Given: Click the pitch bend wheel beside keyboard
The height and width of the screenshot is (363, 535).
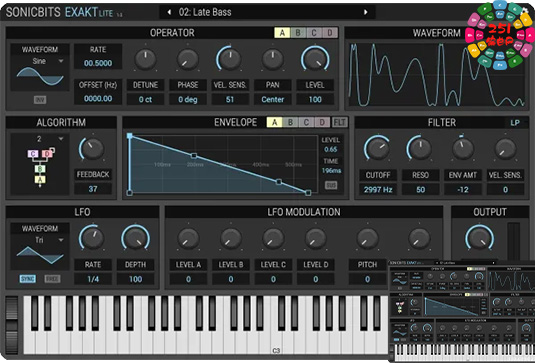Looking at the screenshot, I should [11, 308].
